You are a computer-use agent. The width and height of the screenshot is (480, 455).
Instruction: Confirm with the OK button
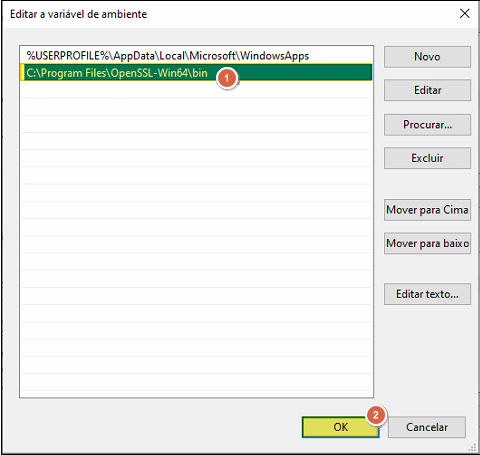click(341, 427)
